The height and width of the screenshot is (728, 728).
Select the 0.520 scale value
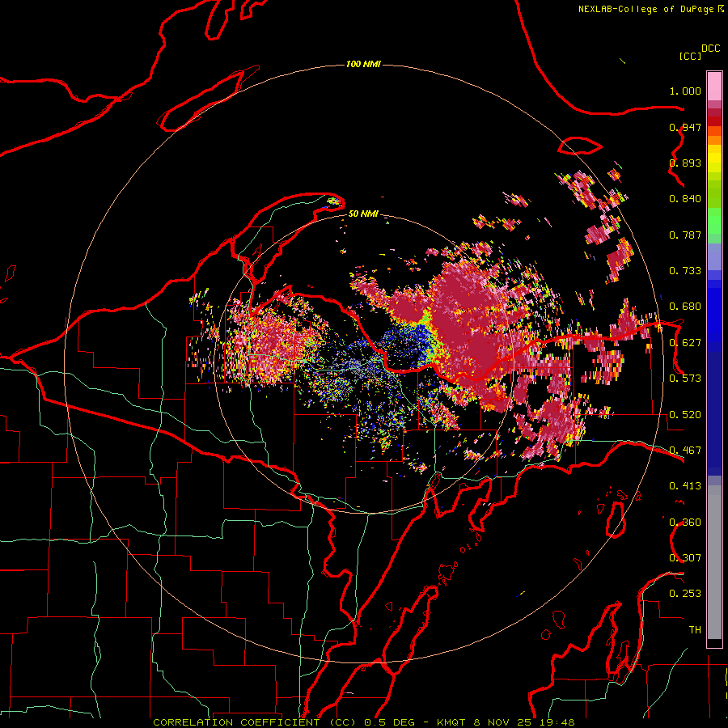coord(685,415)
